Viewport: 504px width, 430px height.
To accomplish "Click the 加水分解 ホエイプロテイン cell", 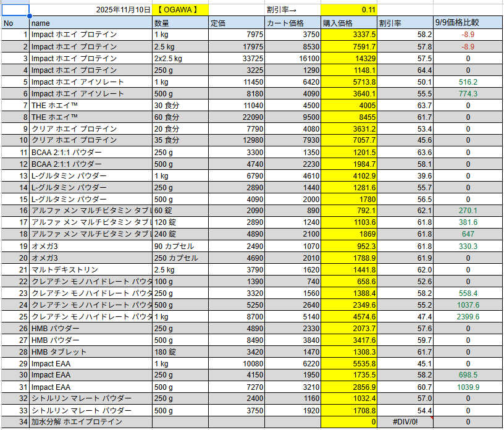I will [90, 422].
